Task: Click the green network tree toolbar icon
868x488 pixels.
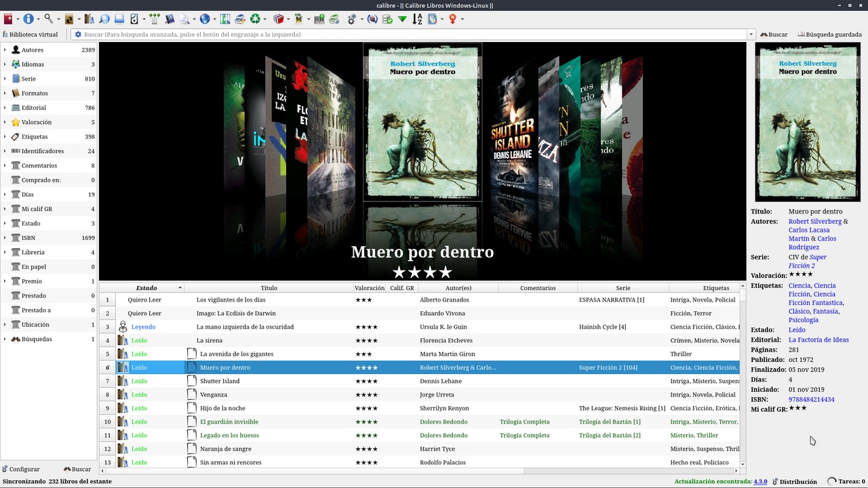Action: coord(155,19)
